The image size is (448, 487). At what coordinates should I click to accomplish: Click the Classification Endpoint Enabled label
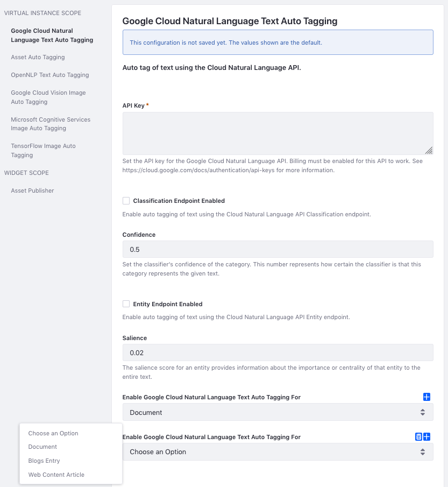click(x=179, y=201)
